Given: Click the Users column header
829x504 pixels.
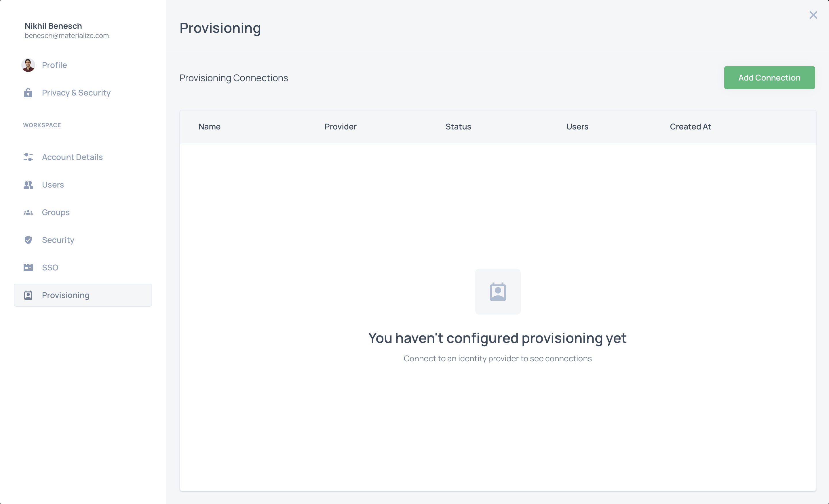Looking at the screenshot, I should point(577,126).
